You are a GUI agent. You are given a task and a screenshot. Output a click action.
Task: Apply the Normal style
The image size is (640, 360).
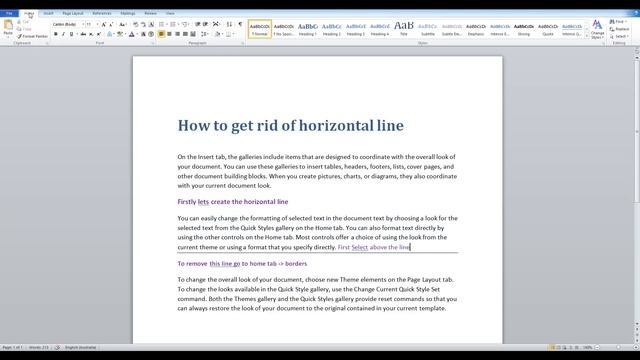click(x=260, y=29)
